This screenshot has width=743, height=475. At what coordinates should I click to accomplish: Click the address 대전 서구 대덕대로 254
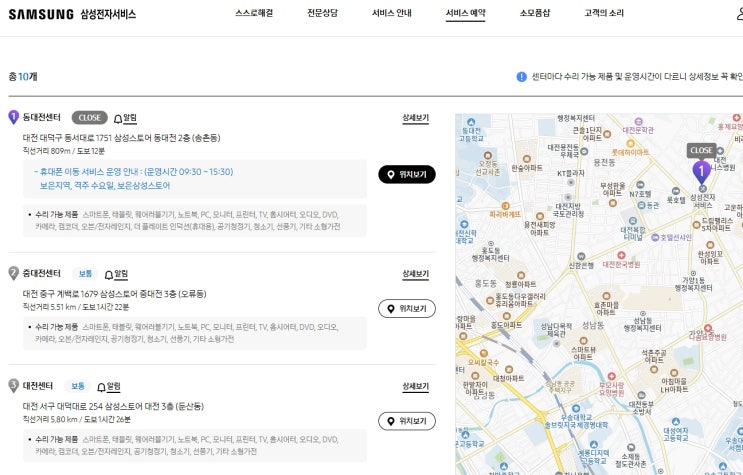point(113,406)
